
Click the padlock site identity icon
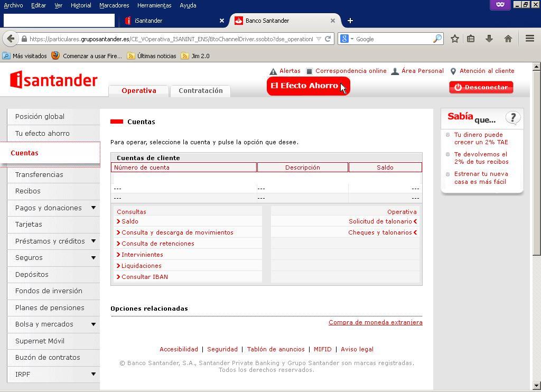pyautogui.click(x=24, y=39)
